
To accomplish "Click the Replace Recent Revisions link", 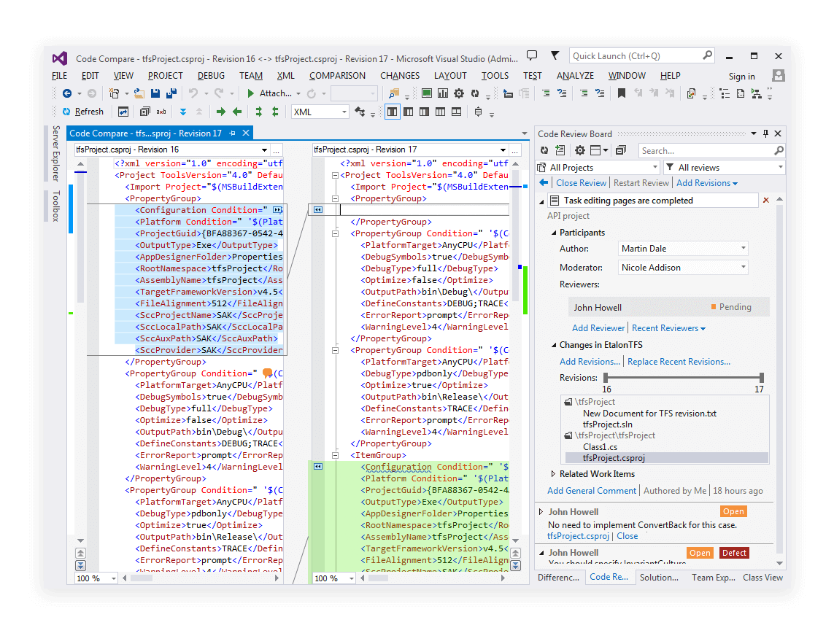I will 679,361.
